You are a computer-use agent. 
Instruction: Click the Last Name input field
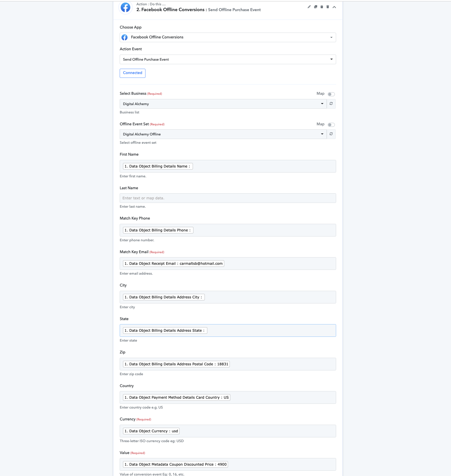pos(228,198)
